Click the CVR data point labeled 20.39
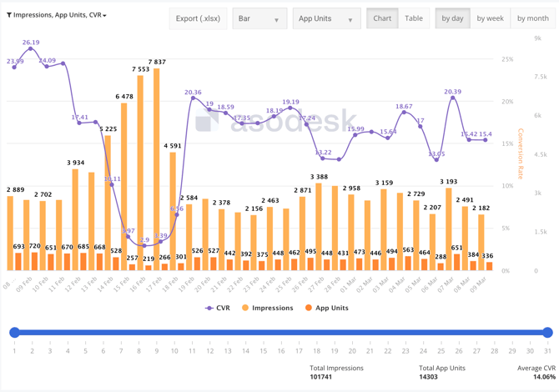559x392 pixels. (x=453, y=98)
